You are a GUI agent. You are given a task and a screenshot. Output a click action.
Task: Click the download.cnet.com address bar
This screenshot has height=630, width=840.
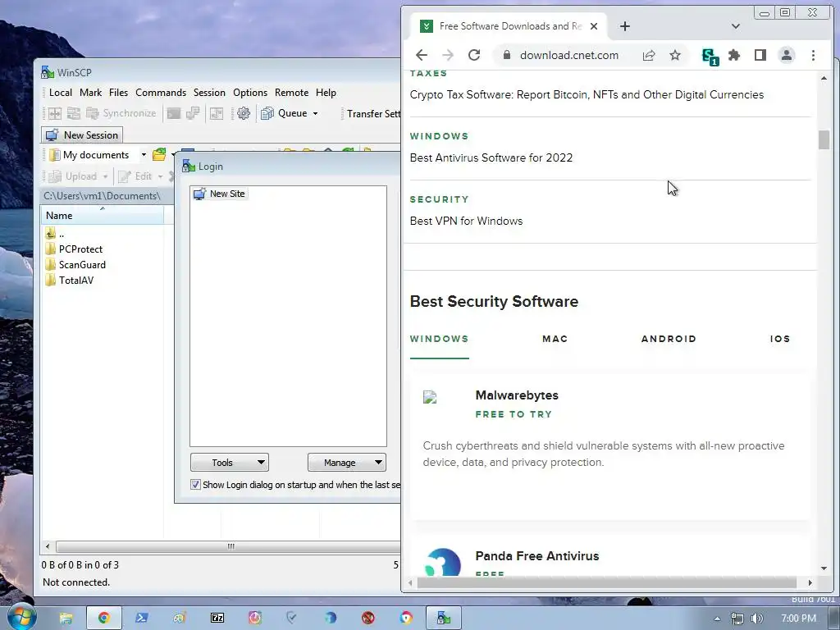(569, 55)
